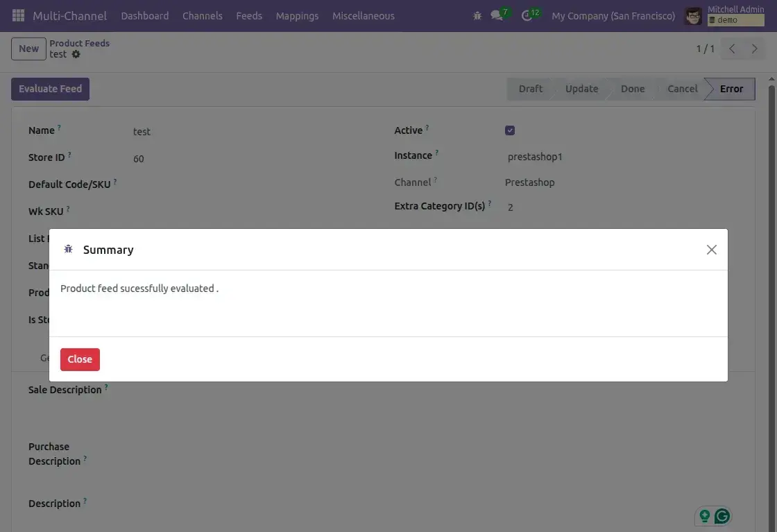
Task: Click the help mark next to Store ID
Action: pyautogui.click(x=69, y=155)
